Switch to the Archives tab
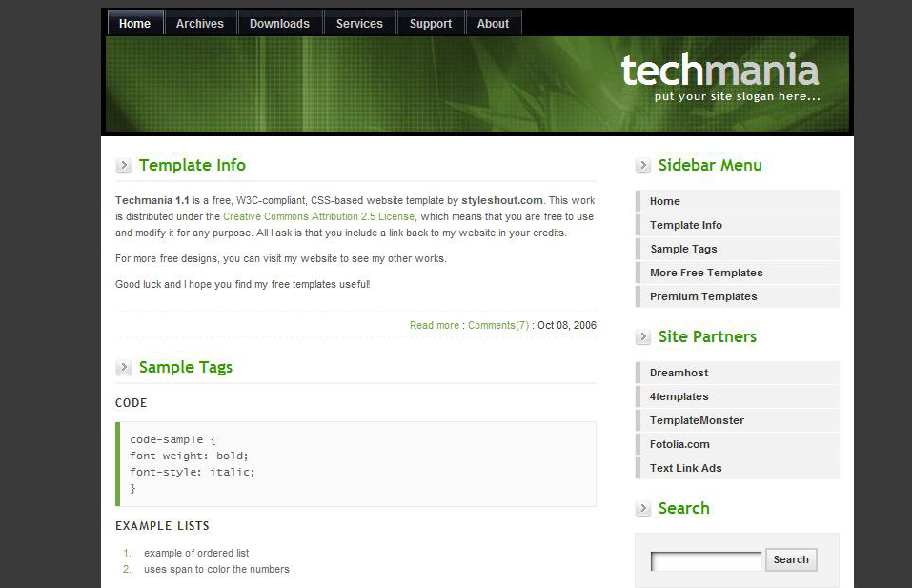 [200, 24]
